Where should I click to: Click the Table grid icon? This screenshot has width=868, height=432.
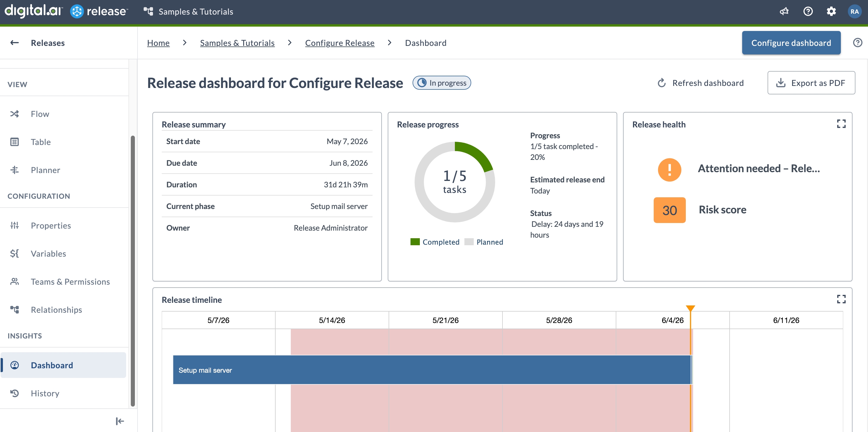[15, 142]
